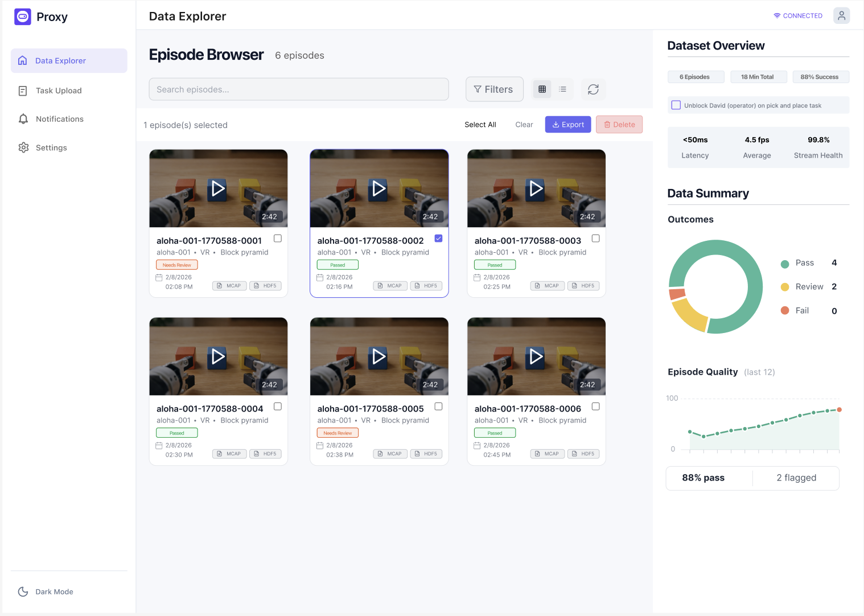The image size is (864, 616).
Task: Click episode title aloha-001-1770588-0006
Action: pyautogui.click(x=528, y=409)
